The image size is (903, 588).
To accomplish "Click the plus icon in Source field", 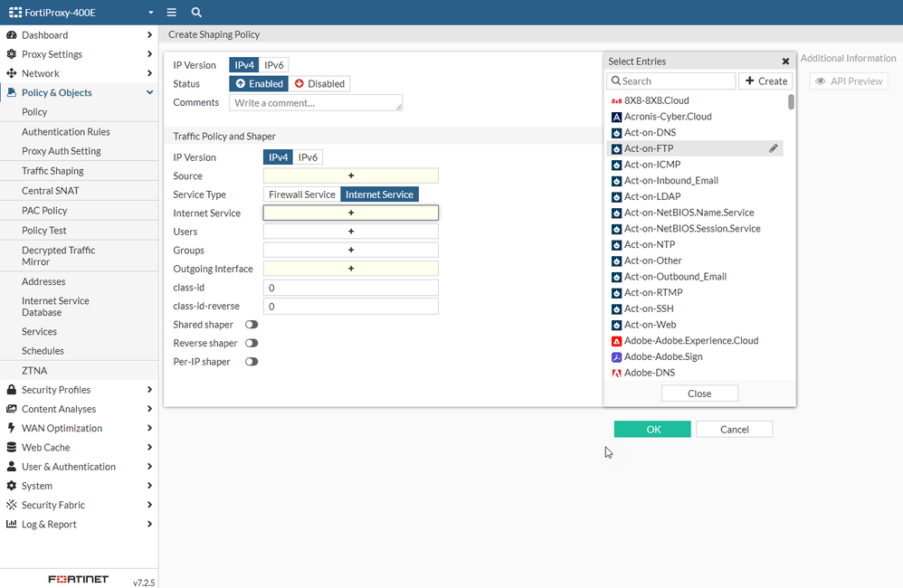I will point(351,175).
